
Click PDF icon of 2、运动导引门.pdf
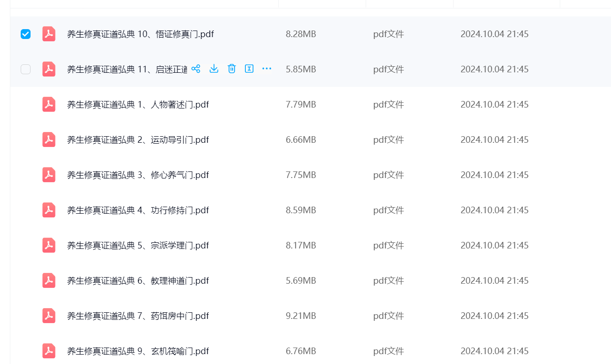point(49,139)
